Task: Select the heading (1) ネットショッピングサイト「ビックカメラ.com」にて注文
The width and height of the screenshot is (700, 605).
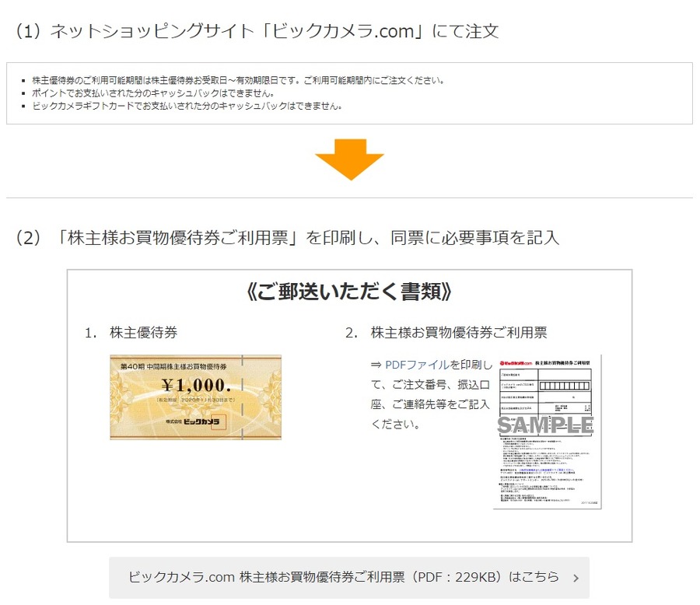Action: click(257, 31)
